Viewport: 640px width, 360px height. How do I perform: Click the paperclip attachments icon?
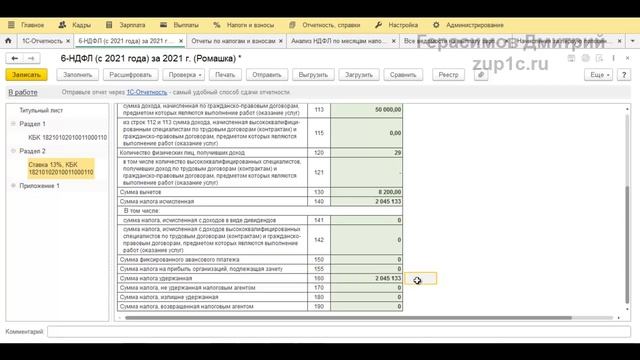[x=481, y=75]
